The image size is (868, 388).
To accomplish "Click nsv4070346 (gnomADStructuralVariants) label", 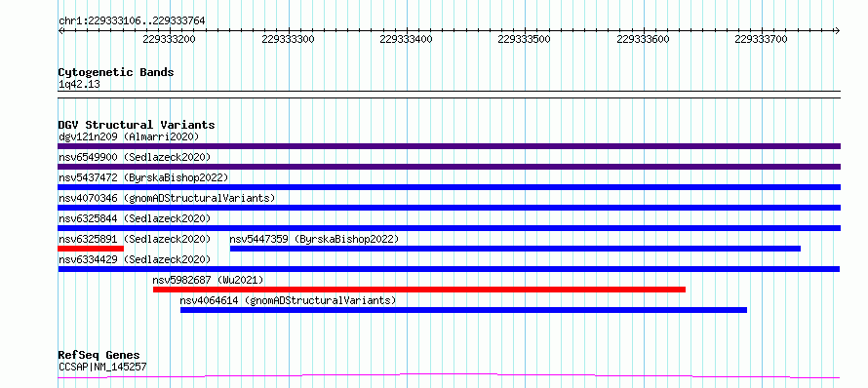I will (x=167, y=198).
